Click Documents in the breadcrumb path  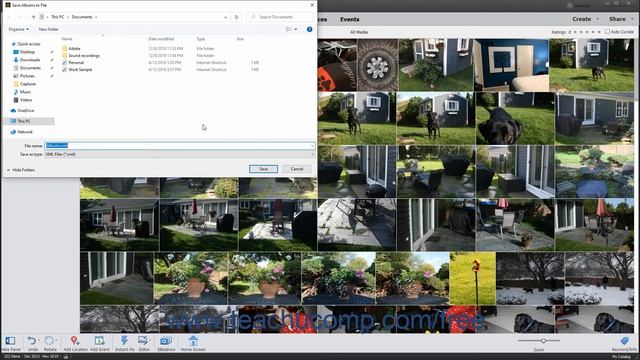82,17
